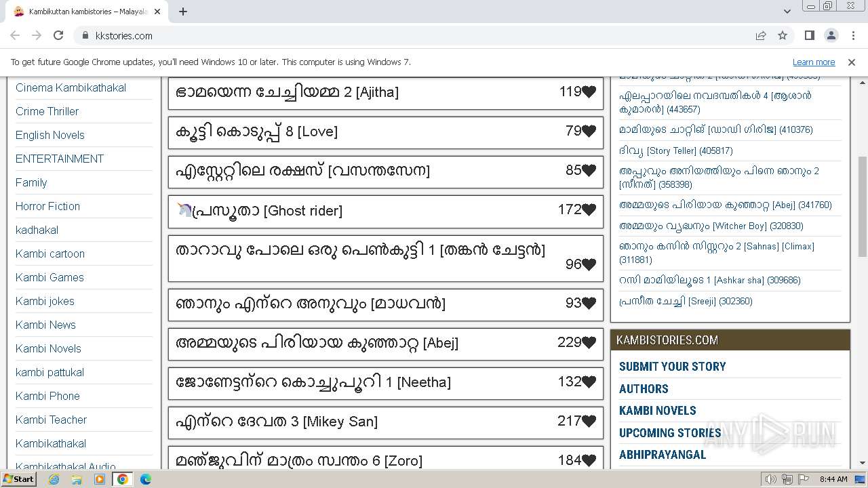Share this page icon in address bar
This screenshot has width=868, height=488.
pos(761,35)
